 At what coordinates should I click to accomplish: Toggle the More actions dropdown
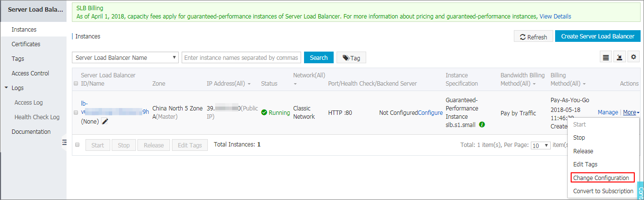coord(631,112)
